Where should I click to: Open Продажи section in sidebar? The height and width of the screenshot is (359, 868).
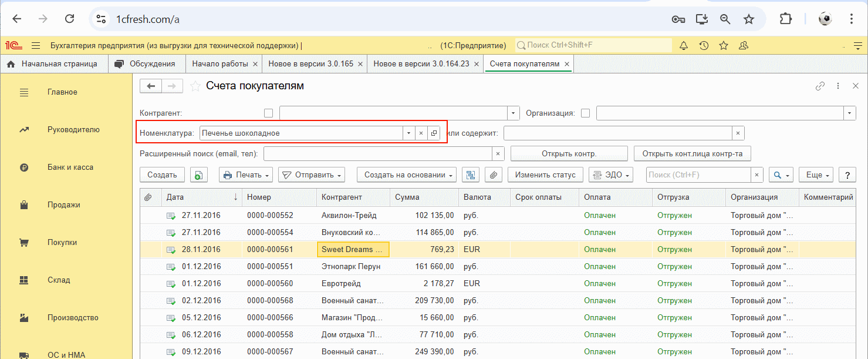(x=64, y=205)
